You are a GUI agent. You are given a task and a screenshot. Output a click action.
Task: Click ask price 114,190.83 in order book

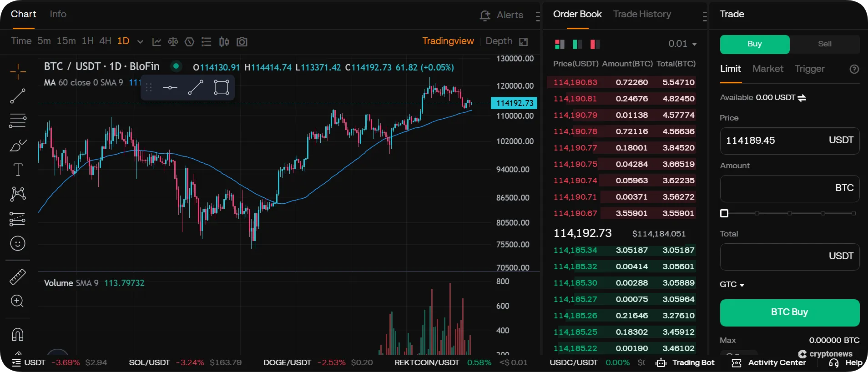[x=575, y=82]
